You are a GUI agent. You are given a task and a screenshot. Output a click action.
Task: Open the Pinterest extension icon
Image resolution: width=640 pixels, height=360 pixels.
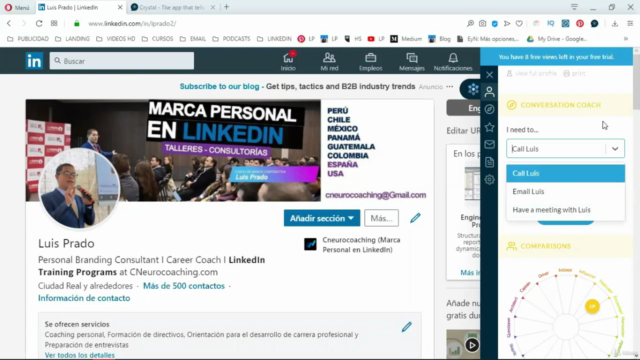click(580, 24)
